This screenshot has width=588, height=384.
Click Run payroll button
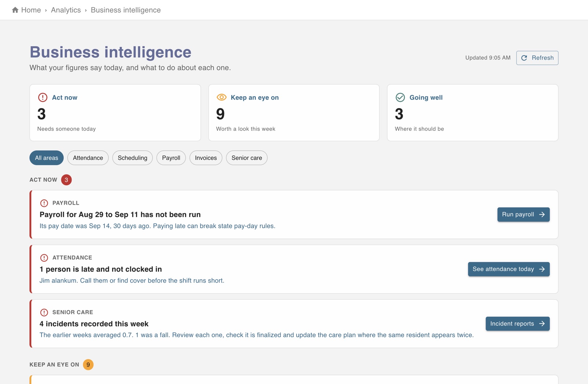pyautogui.click(x=523, y=214)
